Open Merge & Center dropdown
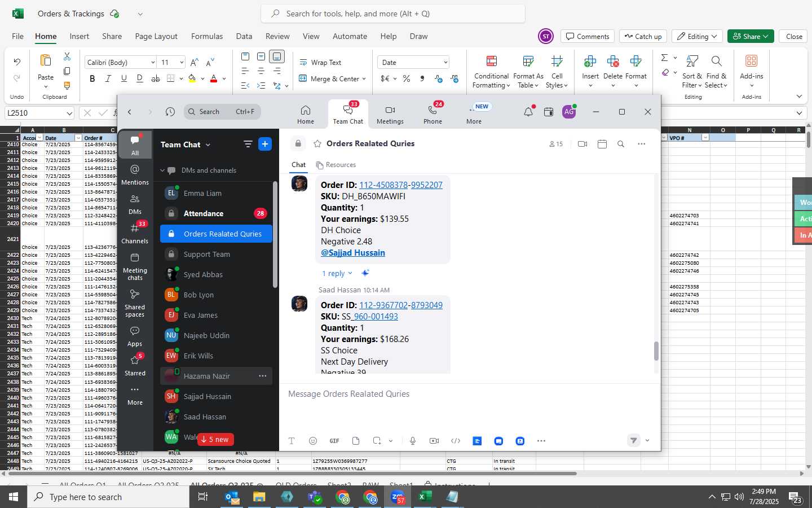The image size is (812, 508). pos(364,79)
